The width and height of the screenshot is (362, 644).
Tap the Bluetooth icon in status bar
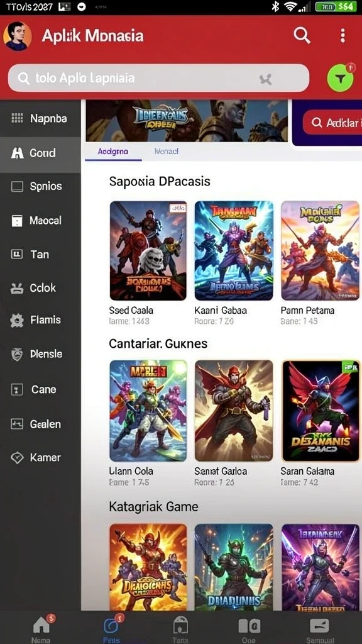coord(275,6)
